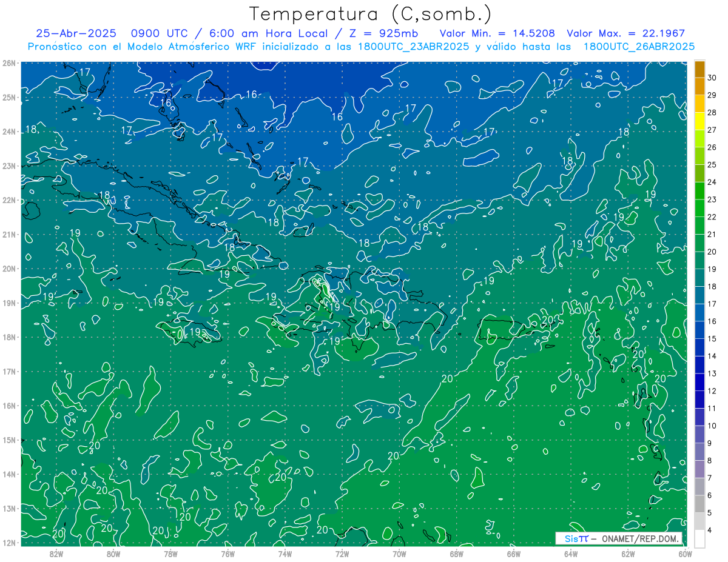Click the 16N latitude axis label

tap(8, 406)
